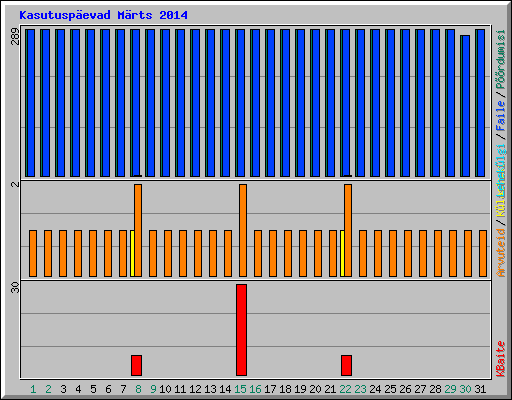This screenshot has width=512, height=400.
Task: Click the tall red KBytes bar for day 15
Action: click(241, 330)
